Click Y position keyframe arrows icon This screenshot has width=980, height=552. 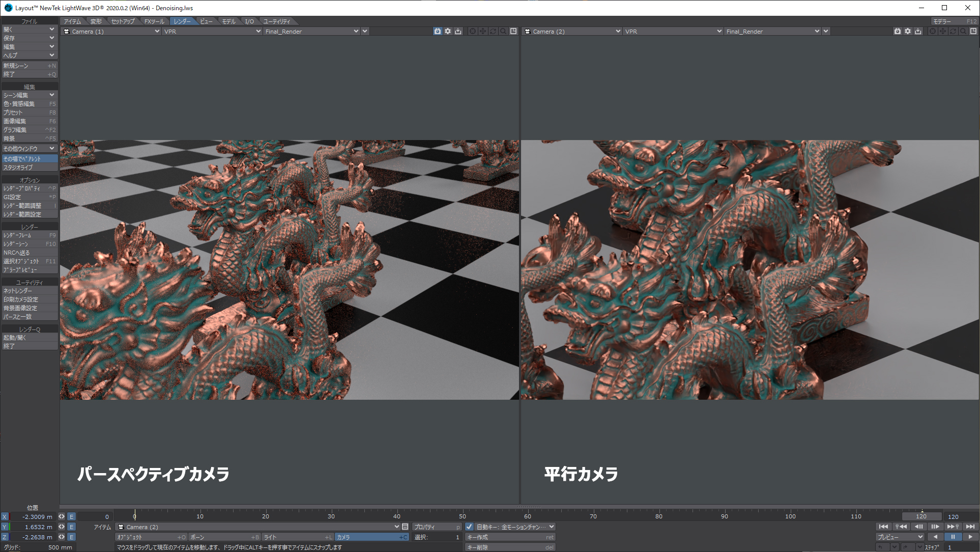pyautogui.click(x=62, y=527)
